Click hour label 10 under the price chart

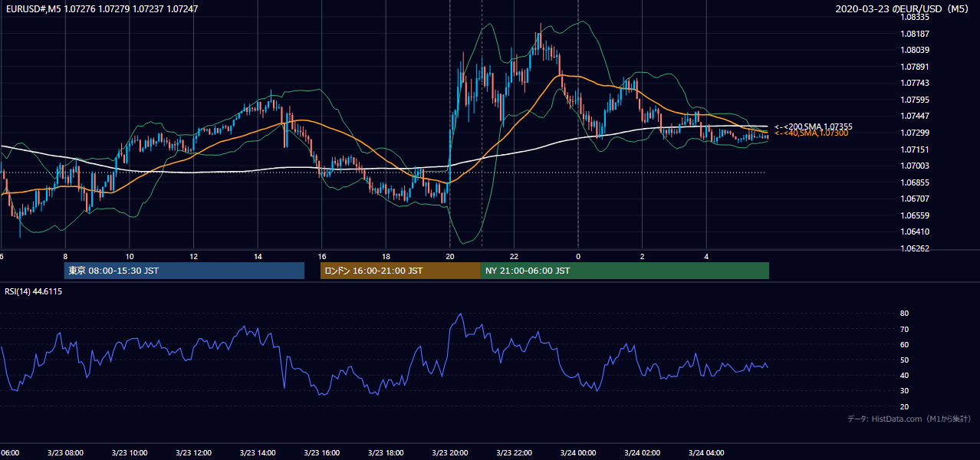point(130,256)
